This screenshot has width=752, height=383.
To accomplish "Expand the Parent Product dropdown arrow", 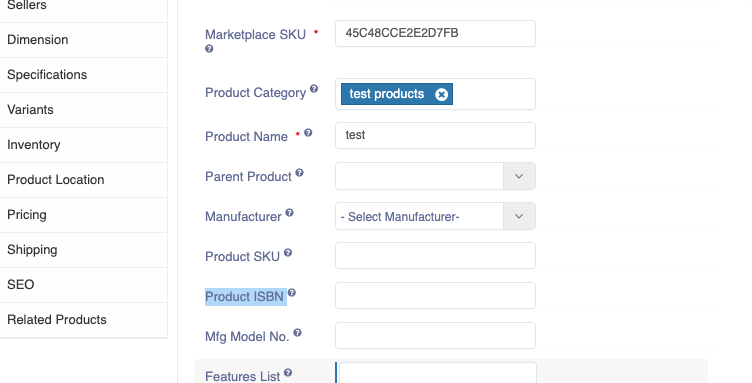I will (519, 176).
